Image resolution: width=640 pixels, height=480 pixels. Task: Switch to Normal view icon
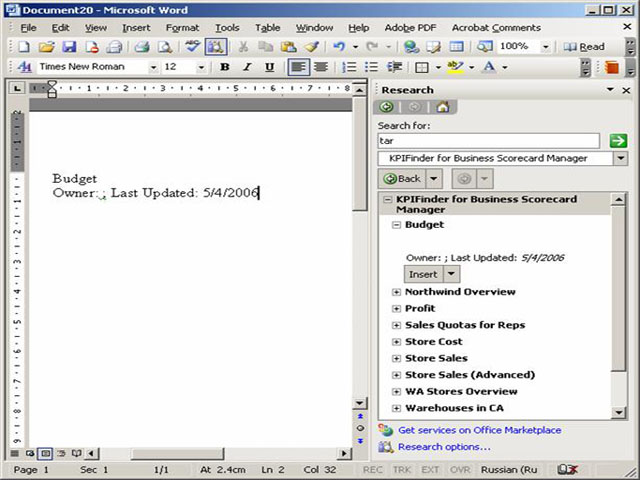click(x=15, y=453)
